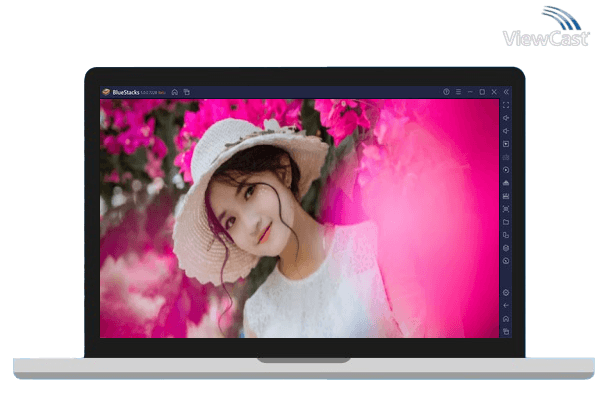602x414 pixels.
Task: Click the install APK sidebar icon
Action: (x=506, y=183)
